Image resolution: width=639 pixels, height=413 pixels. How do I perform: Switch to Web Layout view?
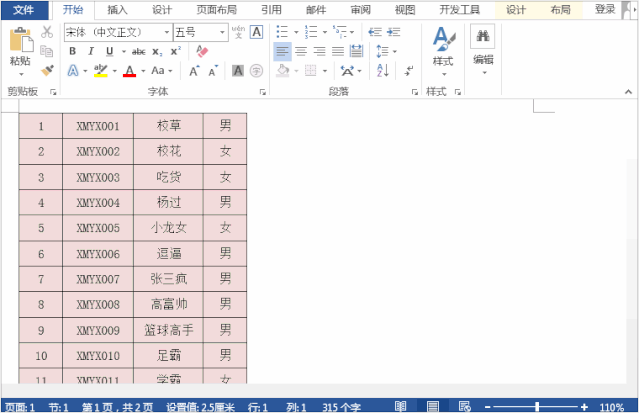click(465, 406)
